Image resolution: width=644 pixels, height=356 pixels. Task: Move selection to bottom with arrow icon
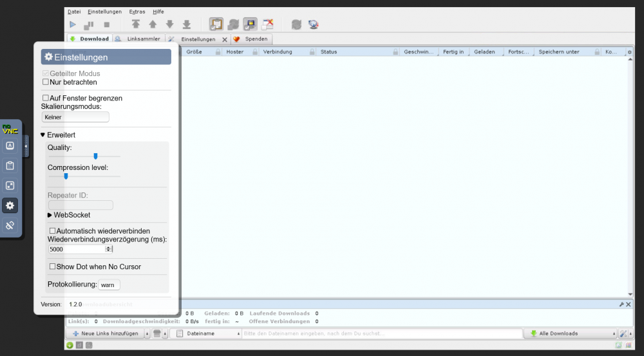click(187, 24)
